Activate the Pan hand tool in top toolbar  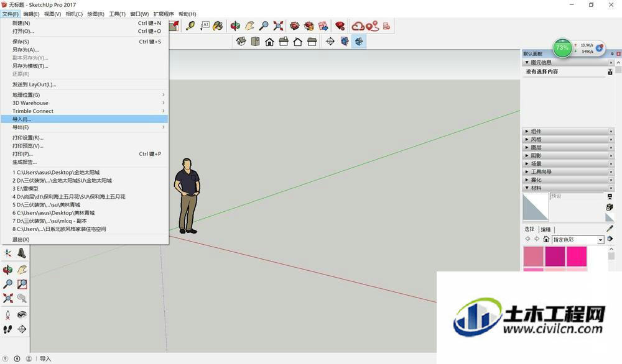pos(249,26)
